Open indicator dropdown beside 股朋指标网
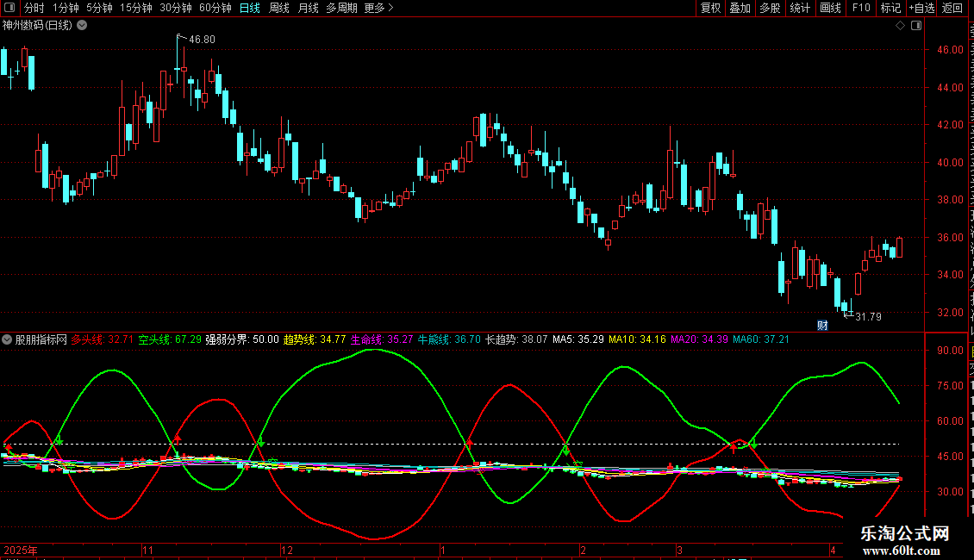 click(x=7, y=339)
